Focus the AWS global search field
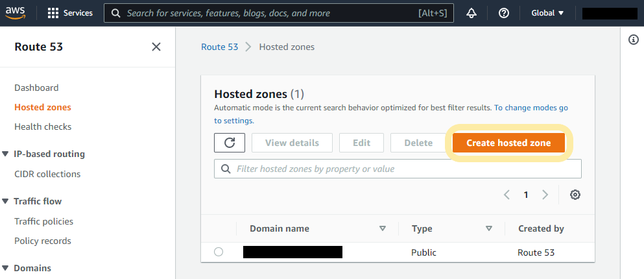This screenshot has width=644, height=279. point(278,13)
